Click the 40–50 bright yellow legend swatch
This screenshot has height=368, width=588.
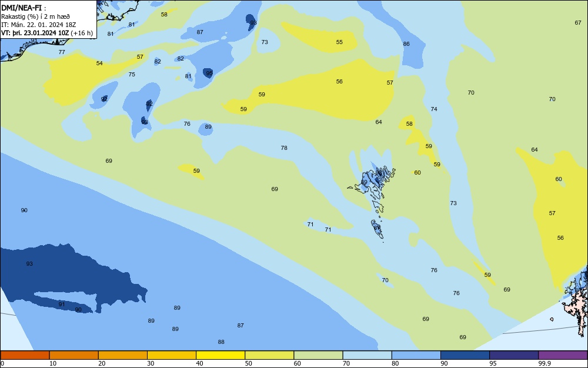coord(220,355)
